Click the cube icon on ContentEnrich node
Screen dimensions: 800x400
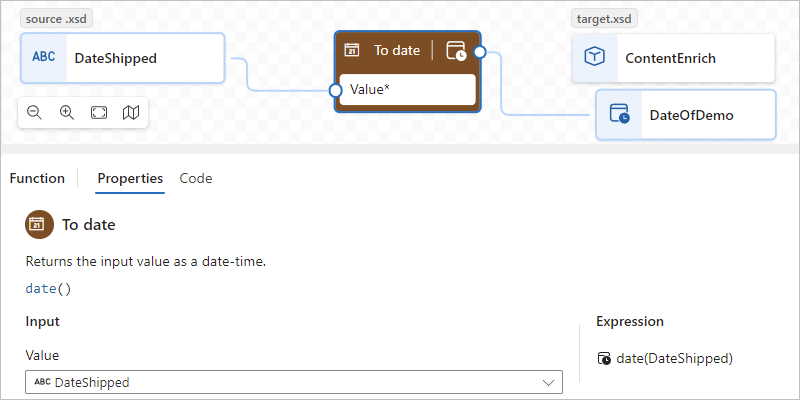click(594, 58)
